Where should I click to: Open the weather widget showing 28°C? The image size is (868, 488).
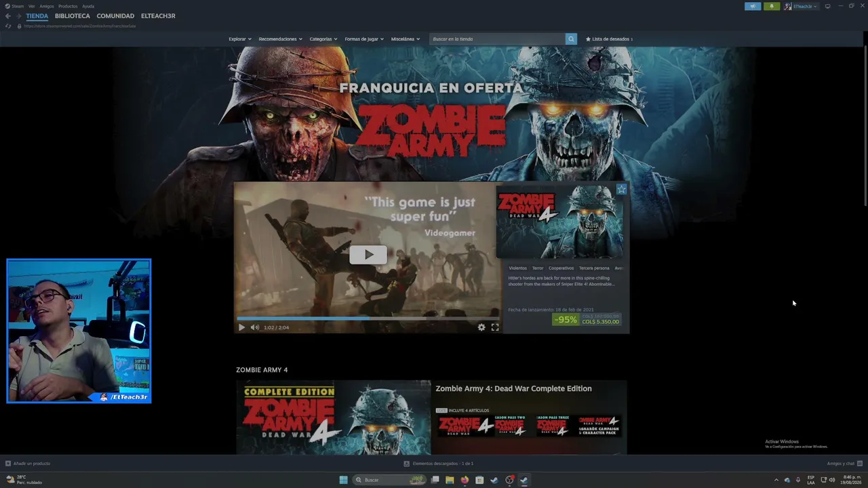(24, 480)
